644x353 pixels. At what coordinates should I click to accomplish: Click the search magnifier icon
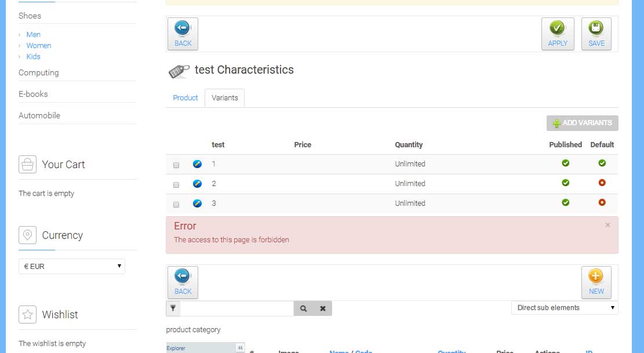303,309
